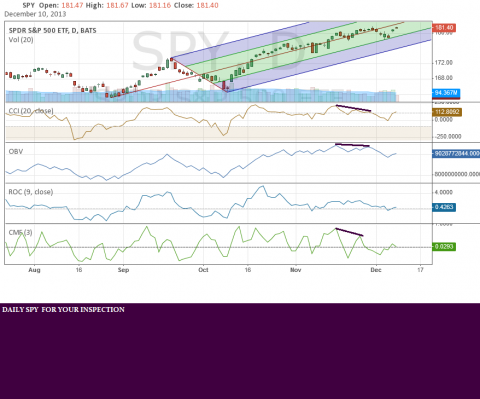Click the 0.0000 CCI axis label
The height and width of the screenshot is (399, 480).
tap(444, 120)
